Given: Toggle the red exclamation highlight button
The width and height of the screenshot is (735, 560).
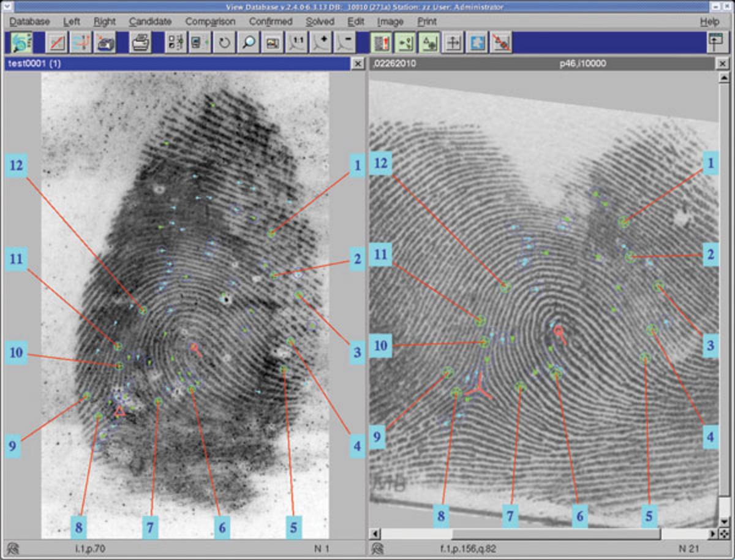Looking at the screenshot, I should [380, 44].
